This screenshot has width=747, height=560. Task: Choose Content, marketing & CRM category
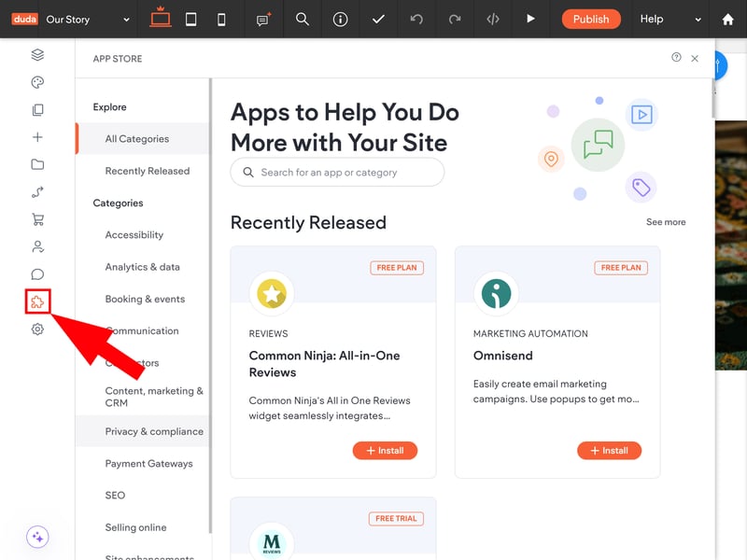154,397
